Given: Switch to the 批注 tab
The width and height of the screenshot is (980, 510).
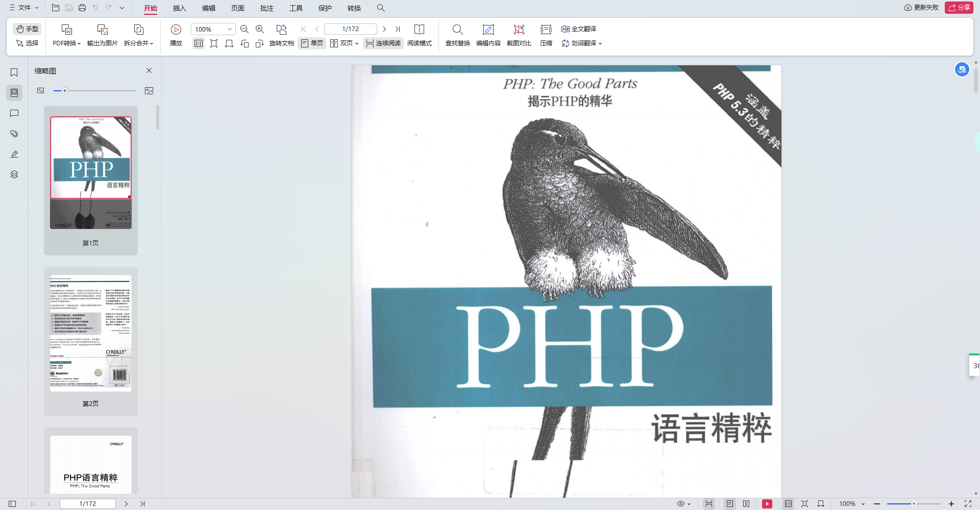Looking at the screenshot, I should (x=267, y=8).
